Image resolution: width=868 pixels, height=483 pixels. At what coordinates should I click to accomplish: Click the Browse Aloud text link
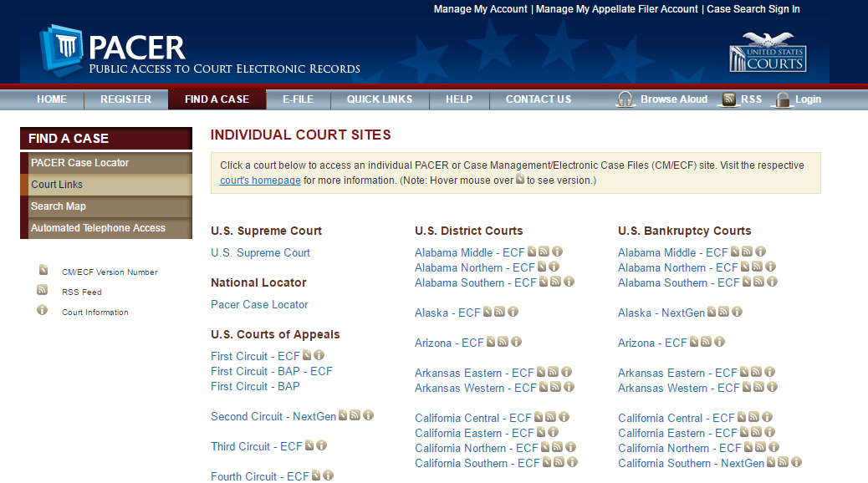pyautogui.click(x=674, y=99)
